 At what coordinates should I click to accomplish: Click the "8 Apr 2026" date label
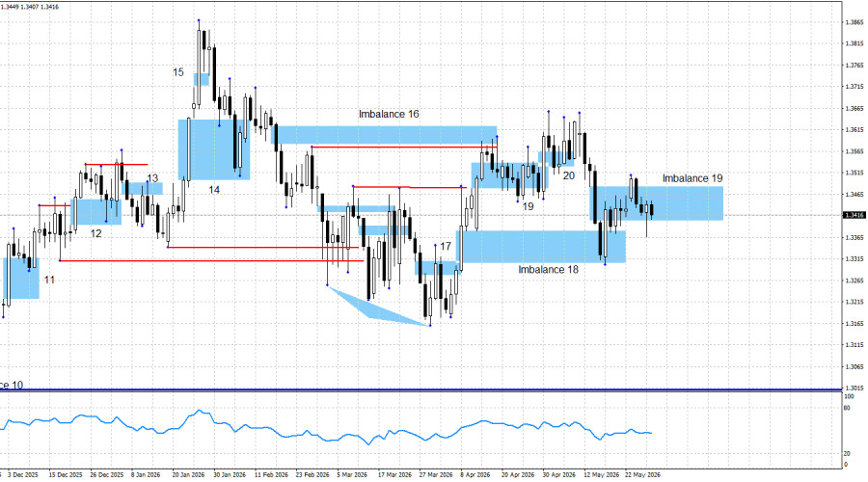(475, 475)
